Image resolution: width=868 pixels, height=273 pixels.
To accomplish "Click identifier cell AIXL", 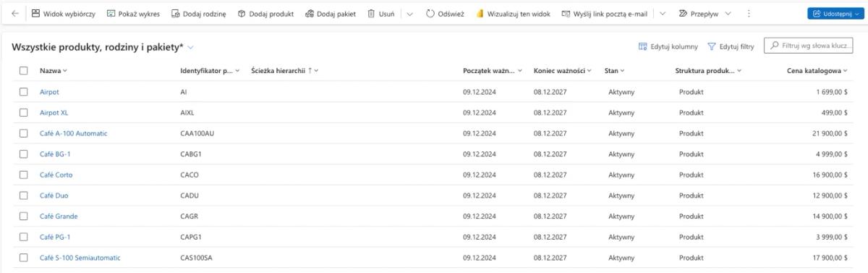I will (x=187, y=113).
